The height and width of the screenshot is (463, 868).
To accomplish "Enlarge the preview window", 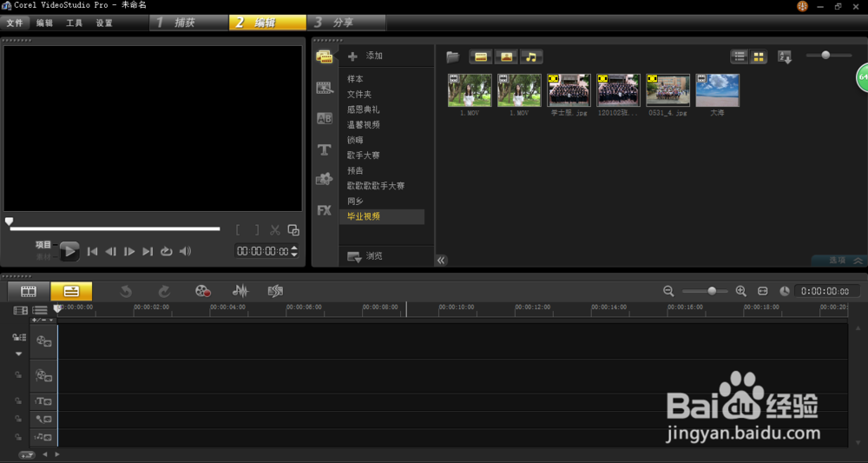I will point(293,230).
